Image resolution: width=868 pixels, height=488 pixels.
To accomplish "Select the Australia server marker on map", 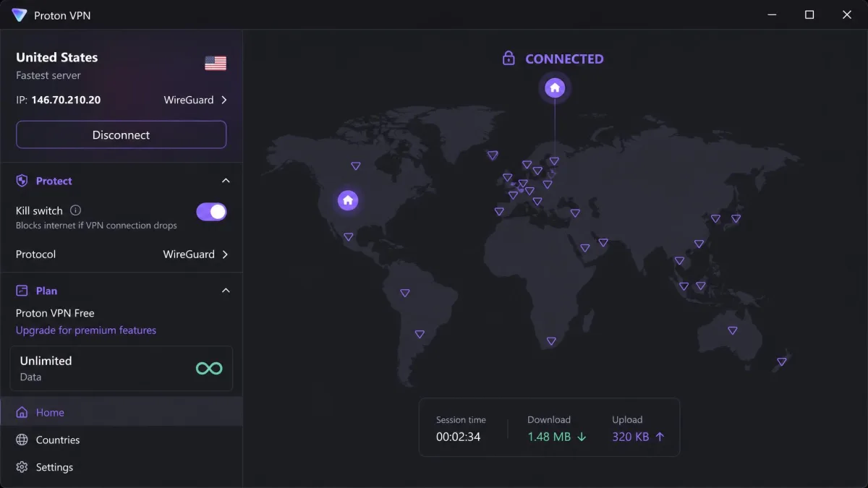I will click(732, 330).
